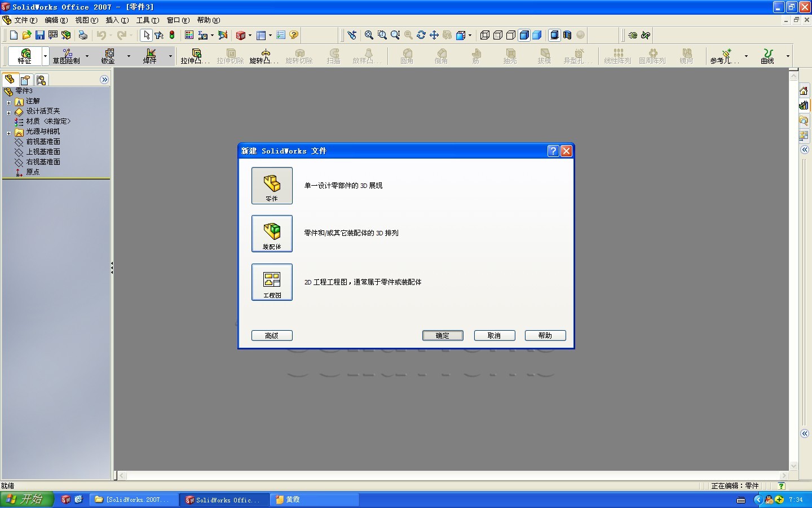The height and width of the screenshot is (508, 812).
Task: Select 右视基准面 in the feature tree
Action: [43, 162]
